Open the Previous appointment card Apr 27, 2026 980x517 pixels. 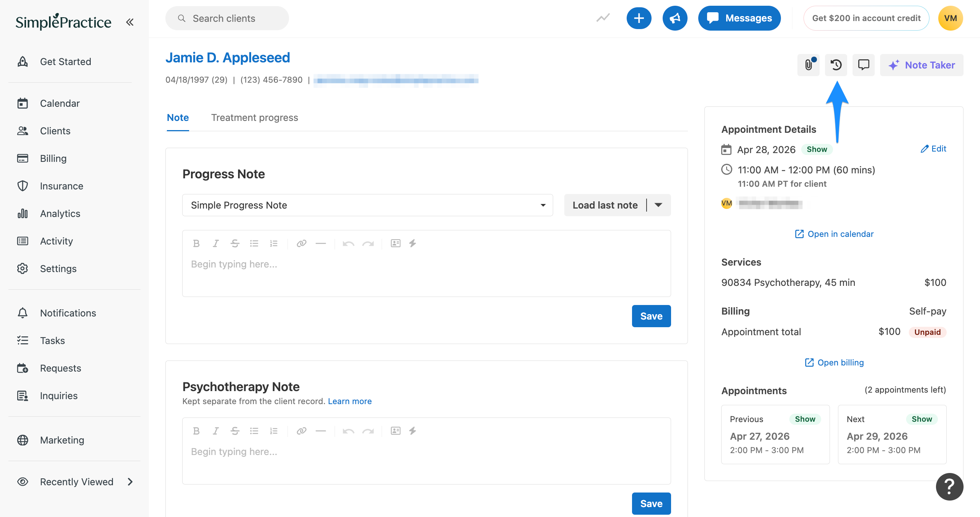(x=775, y=434)
